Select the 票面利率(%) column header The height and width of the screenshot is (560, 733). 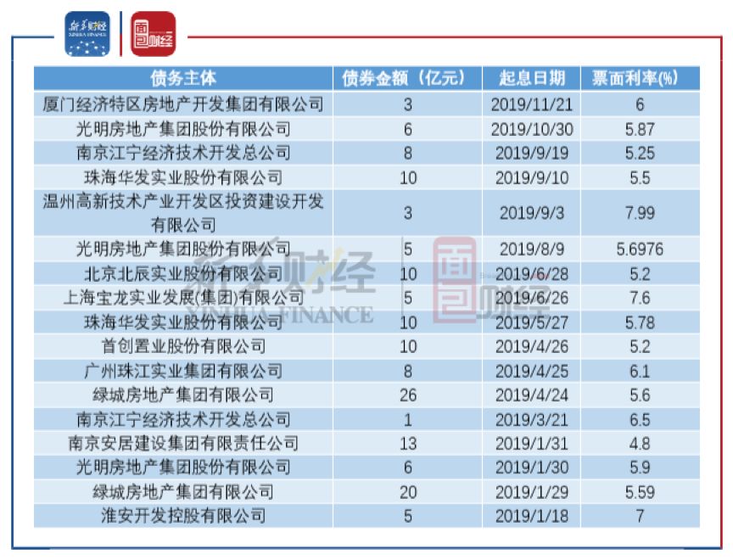pos(640,78)
